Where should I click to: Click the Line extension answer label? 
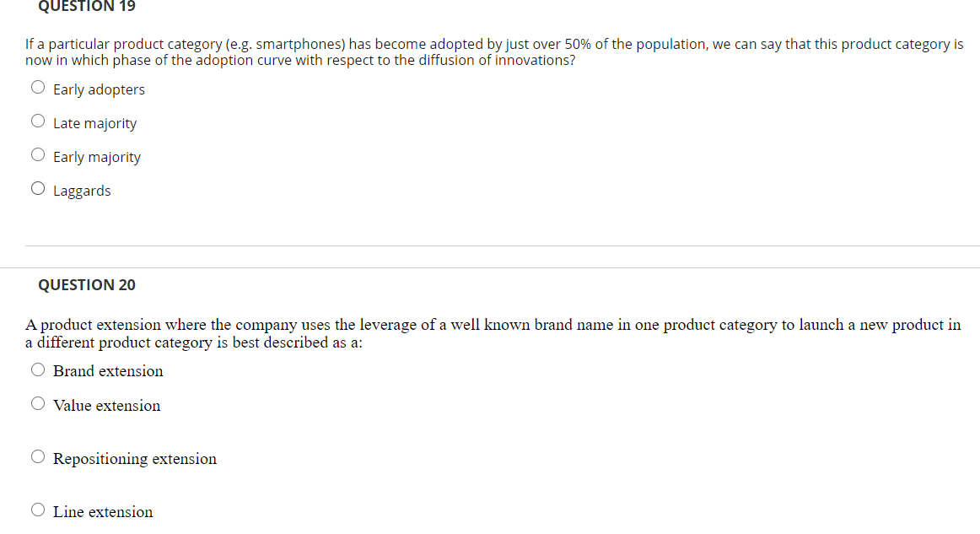click(102, 511)
